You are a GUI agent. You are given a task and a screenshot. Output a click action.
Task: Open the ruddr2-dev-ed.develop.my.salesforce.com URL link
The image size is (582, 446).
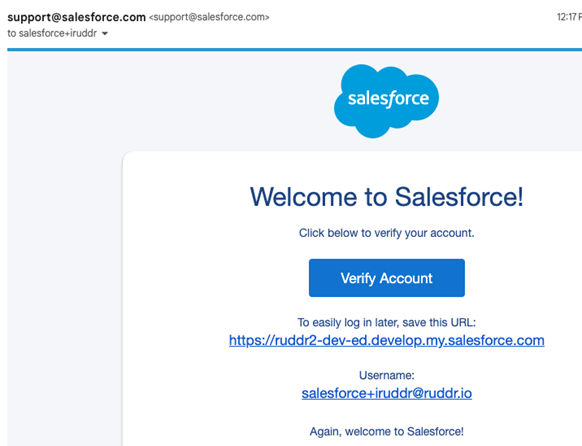[386, 340]
